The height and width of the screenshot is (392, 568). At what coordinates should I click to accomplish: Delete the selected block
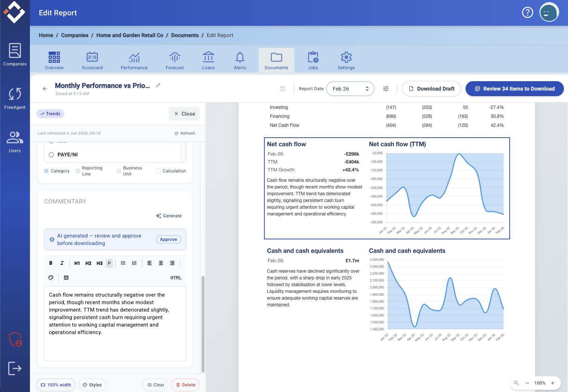[185, 385]
